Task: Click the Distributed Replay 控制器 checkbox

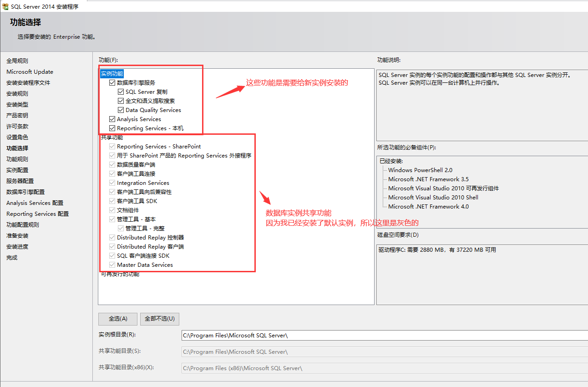Action: 112,238
